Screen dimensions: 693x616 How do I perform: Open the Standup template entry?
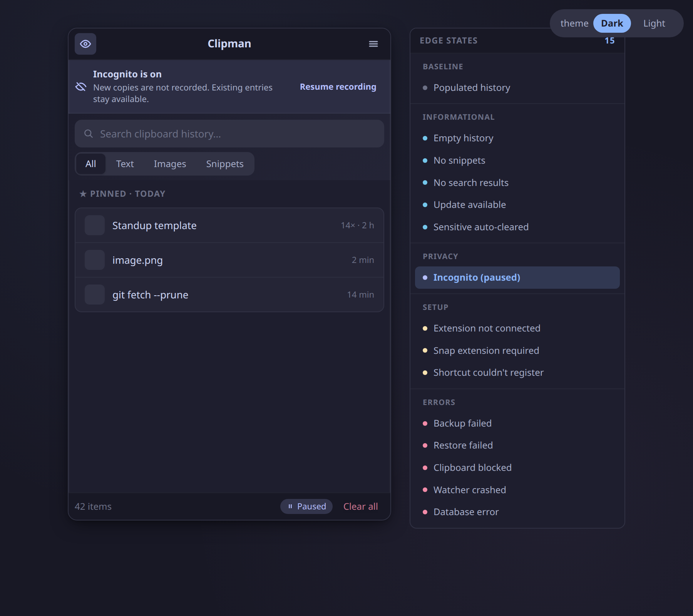point(229,225)
